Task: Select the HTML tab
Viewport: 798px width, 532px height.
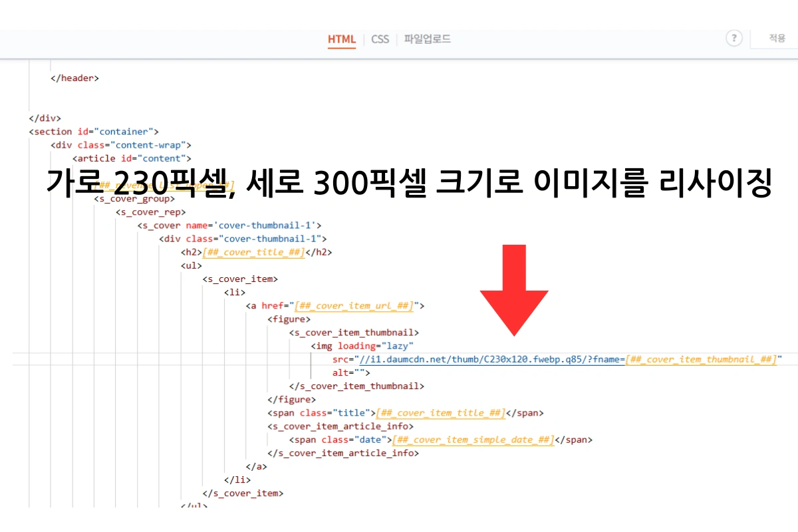Action: point(341,39)
